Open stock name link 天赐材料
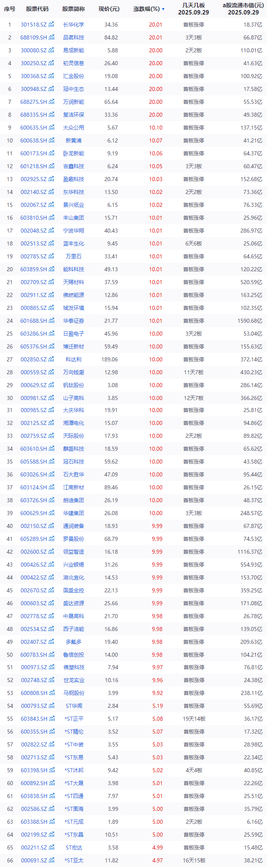The width and height of the screenshot is (267, 868). point(74,282)
